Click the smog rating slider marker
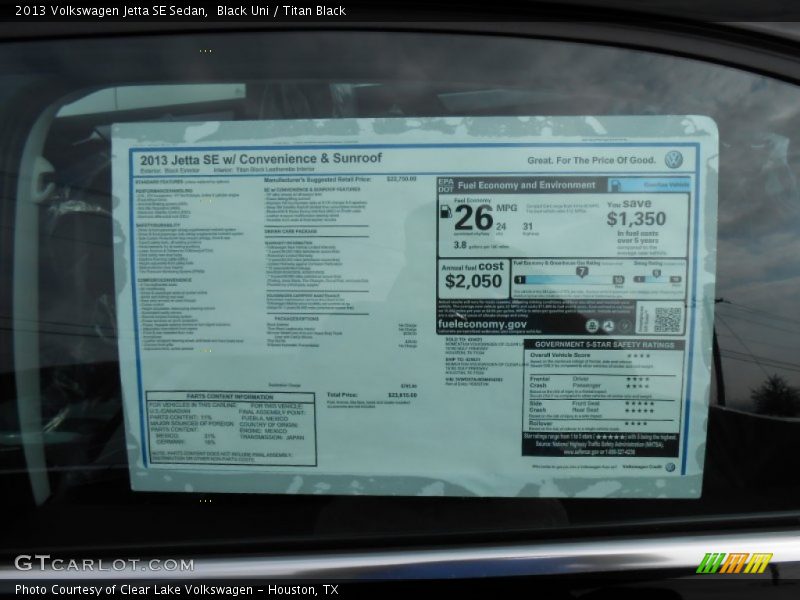The height and width of the screenshot is (600, 800). tap(657, 273)
